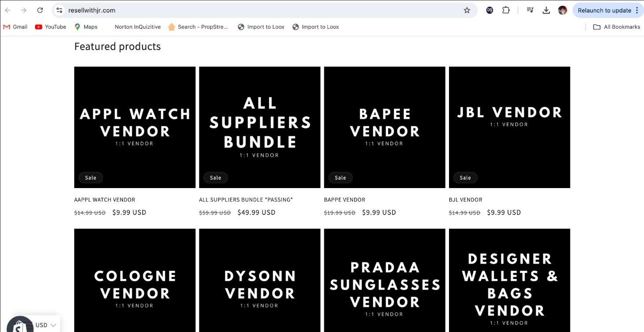Click the Shopify bag icon
This screenshot has width=644, height=332.
click(x=19, y=326)
